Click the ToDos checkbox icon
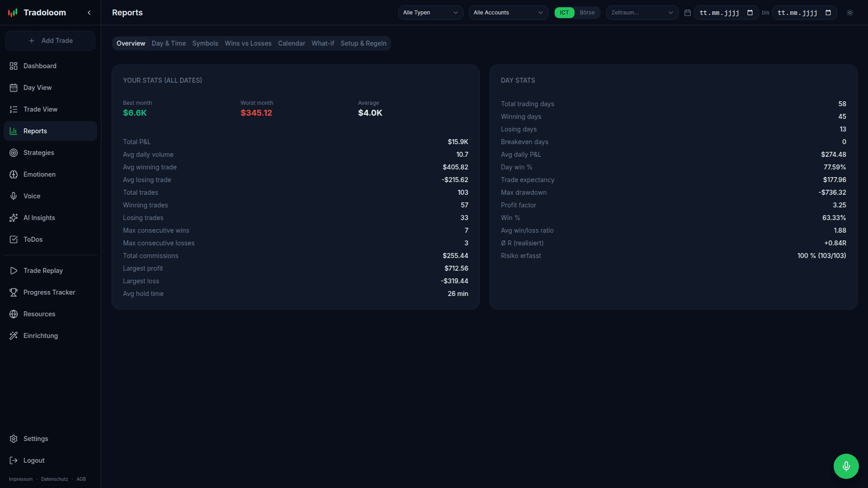Viewport: 868px width, 488px height. coord(14,239)
